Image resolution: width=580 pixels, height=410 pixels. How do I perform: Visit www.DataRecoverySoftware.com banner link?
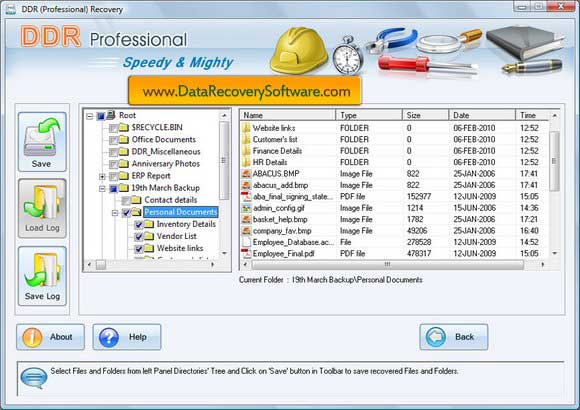pos(245,91)
